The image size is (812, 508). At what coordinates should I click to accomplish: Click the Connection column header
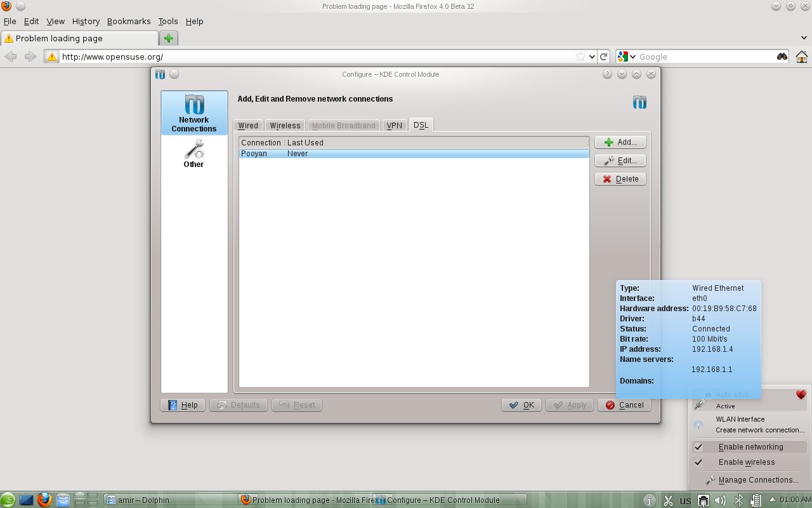(261, 143)
